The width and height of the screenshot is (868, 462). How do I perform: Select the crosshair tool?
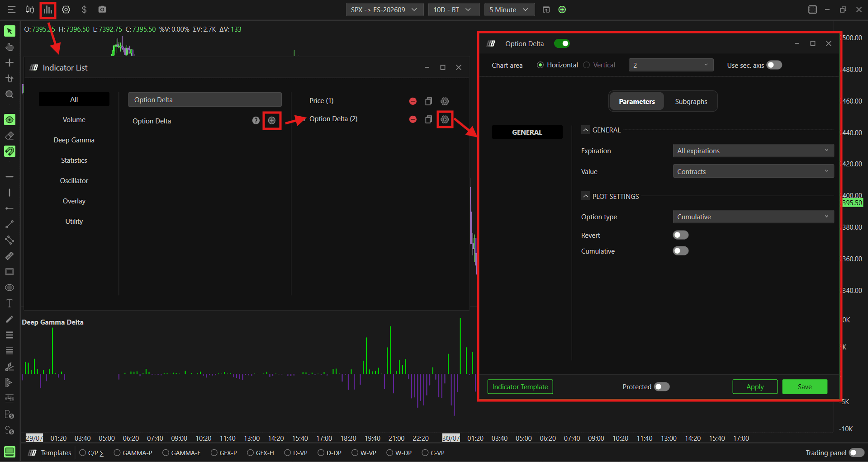coord(9,63)
